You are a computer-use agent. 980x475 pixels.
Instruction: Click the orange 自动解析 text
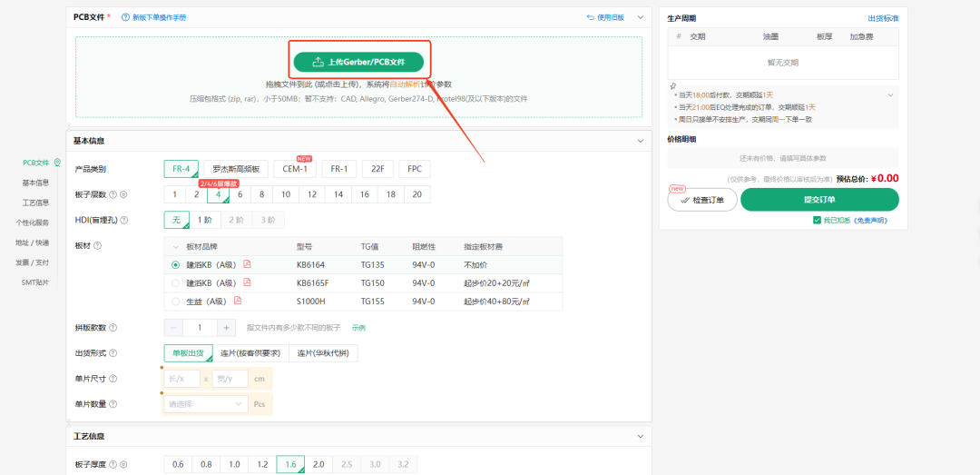405,84
